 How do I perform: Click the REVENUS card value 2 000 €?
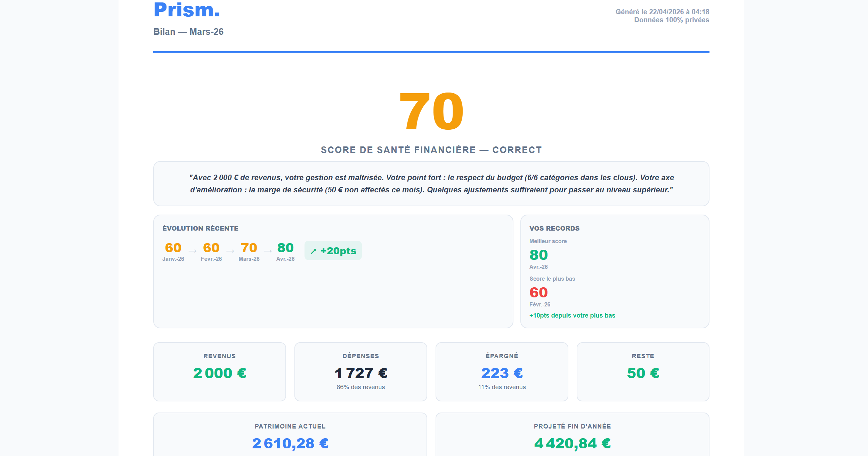click(x=220, y=373)
